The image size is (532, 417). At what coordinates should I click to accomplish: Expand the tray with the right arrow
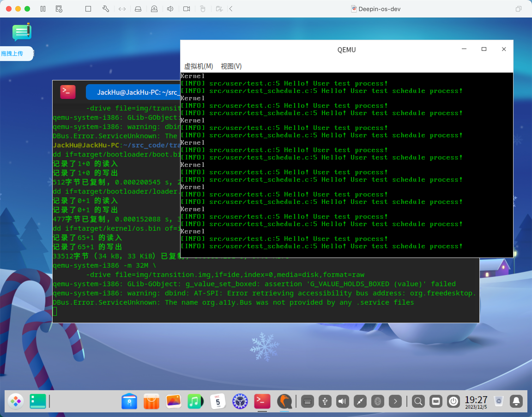[395, 401]
